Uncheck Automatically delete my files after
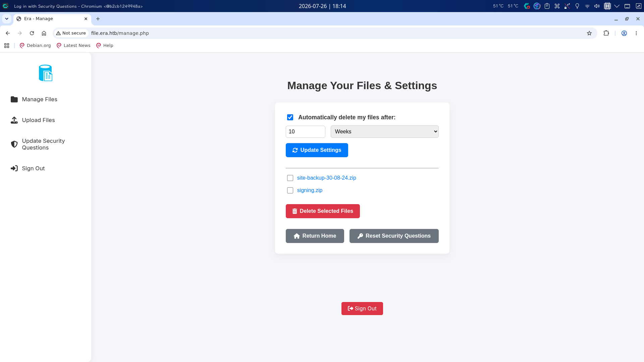The height and width of the screenshot is (362, 644). (x=290, y=117)
